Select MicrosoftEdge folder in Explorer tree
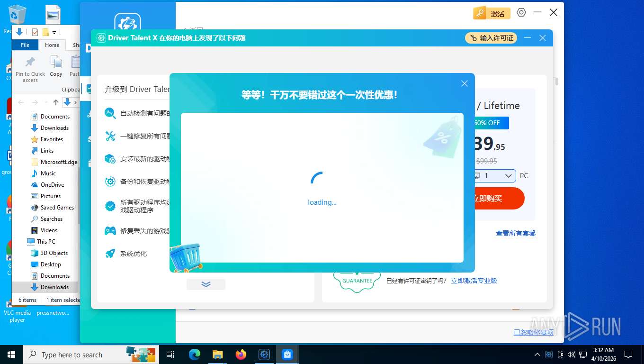The width and height of the screenshot is (644, 364). point(59,162)
